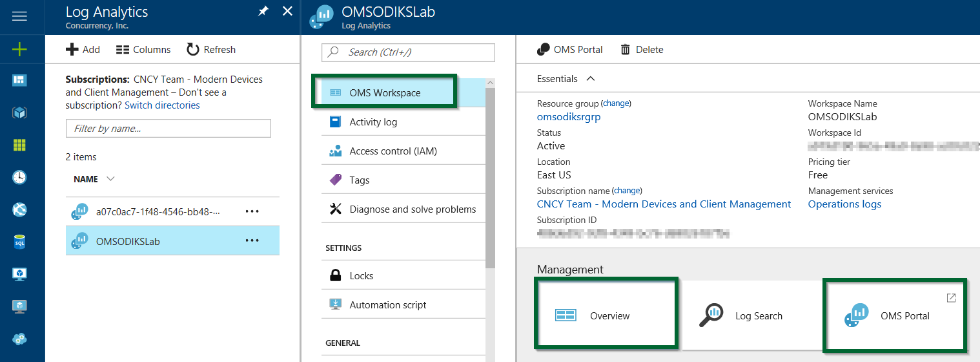The height and width of the screenshot is (362, 980).
Task: Click OMS Portal in the toolbar
Action: [x=570, y=50]
